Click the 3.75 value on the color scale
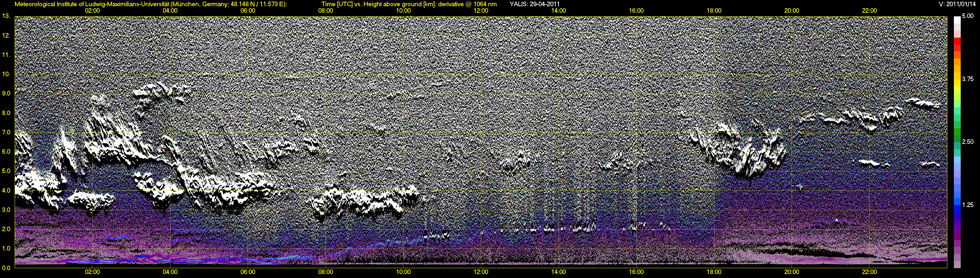This screenshot has height=278, width=980. 968,79
